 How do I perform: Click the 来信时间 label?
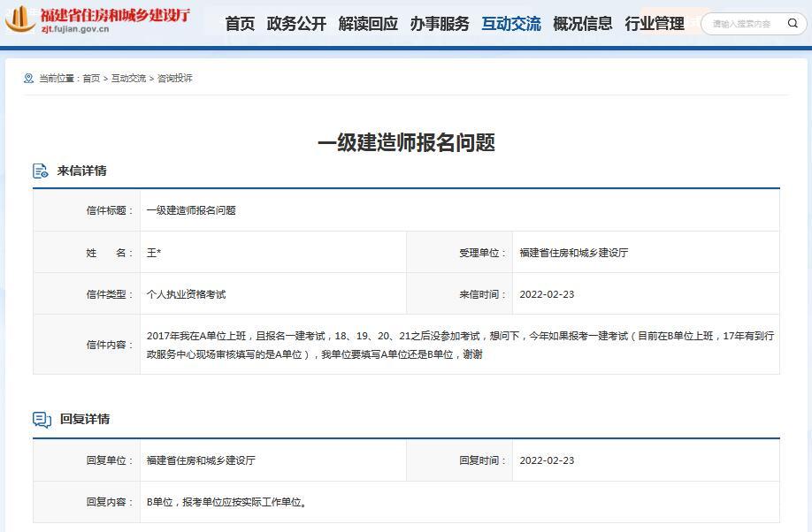click(482, 294)
